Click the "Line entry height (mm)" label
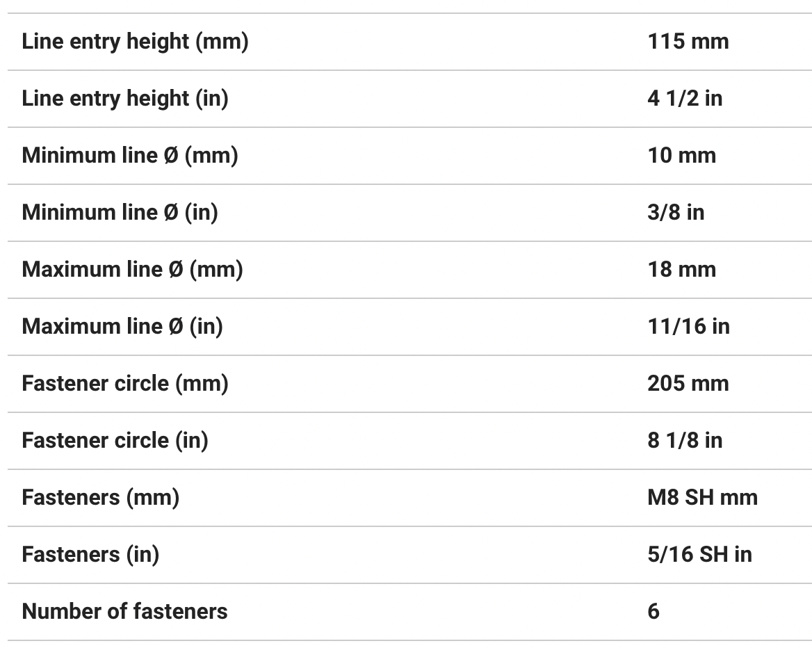The image size is (812, 648). click(135, 42)
